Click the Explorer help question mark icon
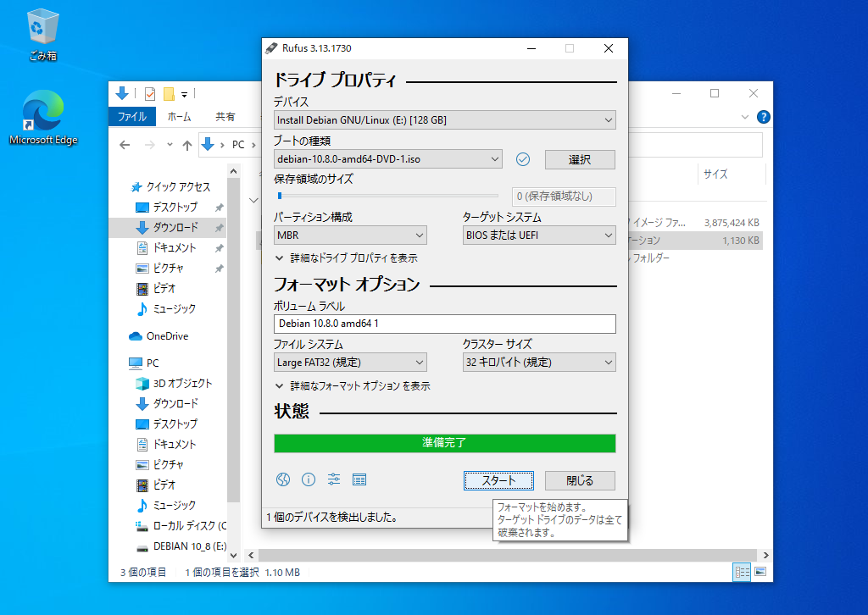The height and width of the screenshot is (615, 868). [763, 117]
